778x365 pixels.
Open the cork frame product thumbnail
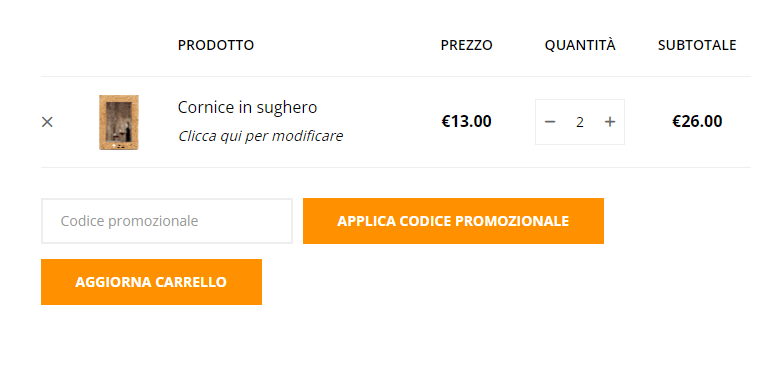click(x=119, y=122)
